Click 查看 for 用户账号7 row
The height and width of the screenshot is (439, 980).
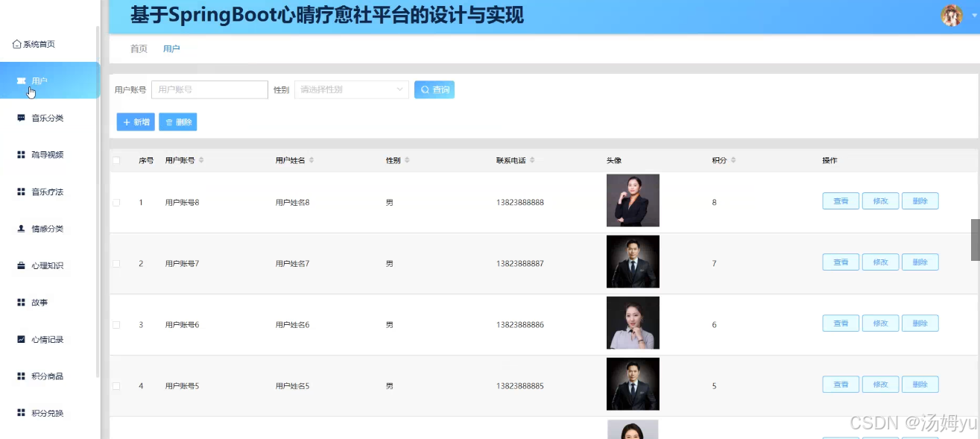tap(841, 262)
